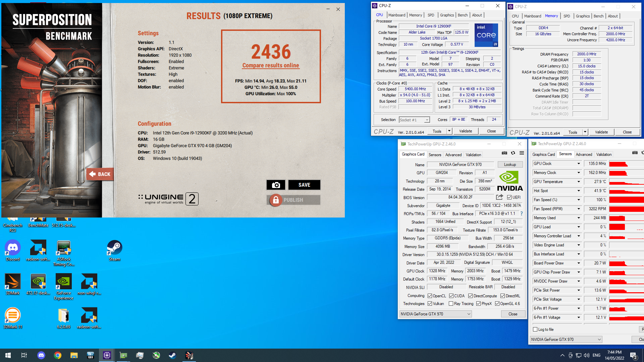Toggle the OpenCL checkbox
Image resolution: width=644 pixels, height=362 pixels.
pyautogui.click(x=430, y=296)
